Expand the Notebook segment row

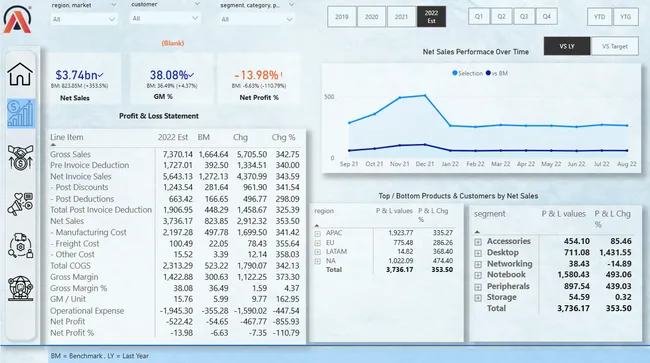[478, 275]
